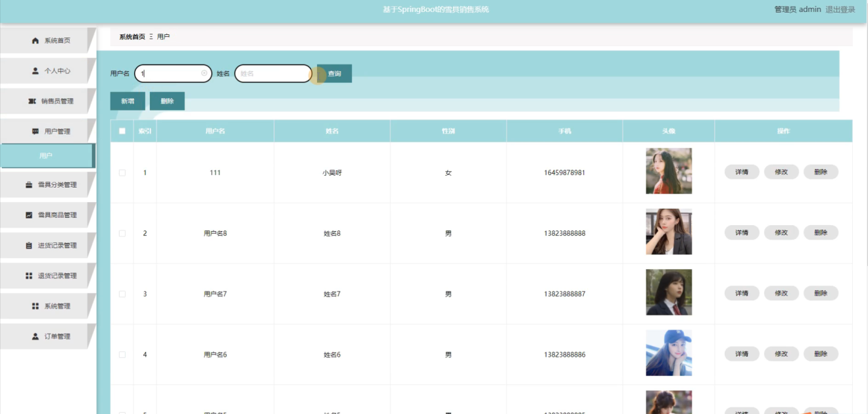Click 删除 for 用户名8
868x414 pixels.
click(821, 232)
